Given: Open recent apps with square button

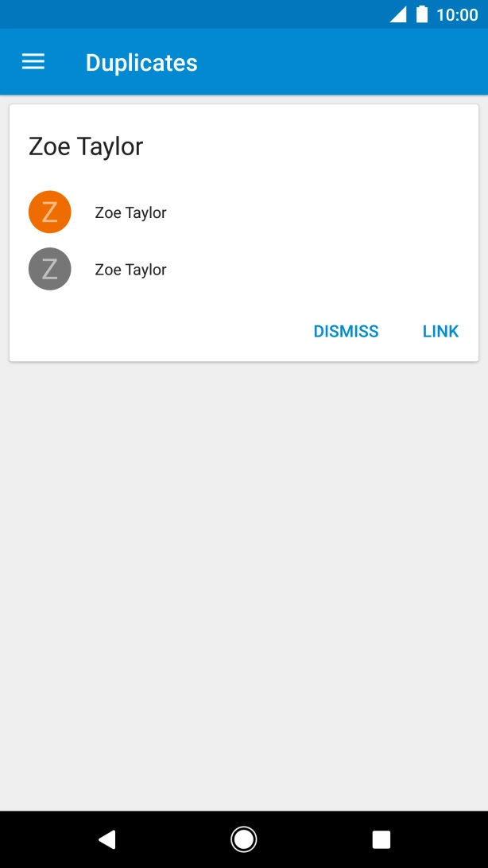Looking at the screenshot, I should (381, 839).
